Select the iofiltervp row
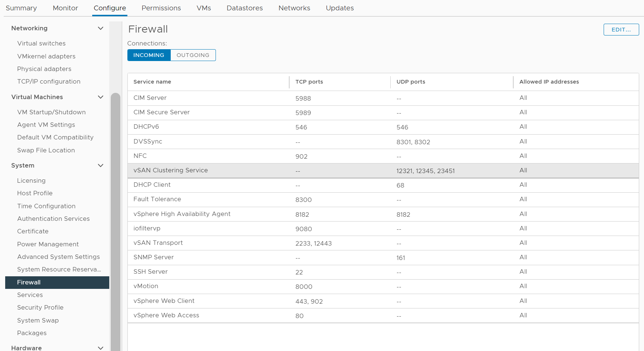The image size is (644, 351). [x=383, y=229]
